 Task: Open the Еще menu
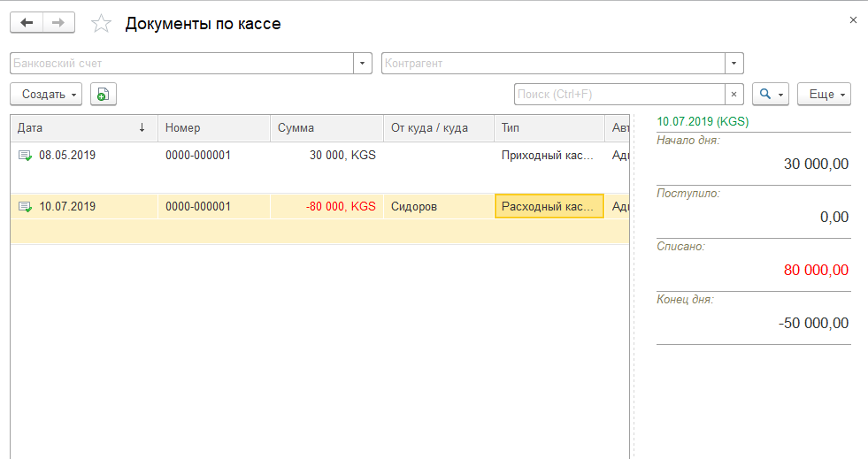coord(824,94)
